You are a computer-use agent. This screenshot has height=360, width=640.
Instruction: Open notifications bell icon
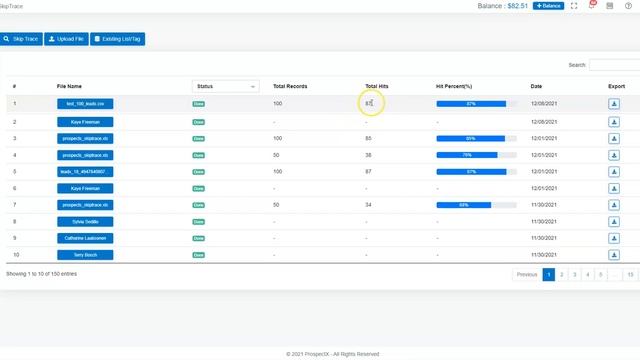[591, 5]
